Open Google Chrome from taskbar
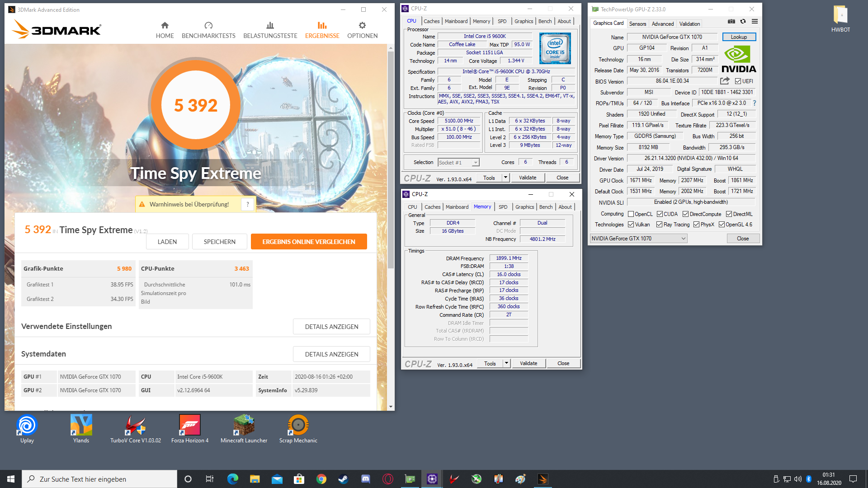This screenshot has height=488, width=868. point(321,479)
